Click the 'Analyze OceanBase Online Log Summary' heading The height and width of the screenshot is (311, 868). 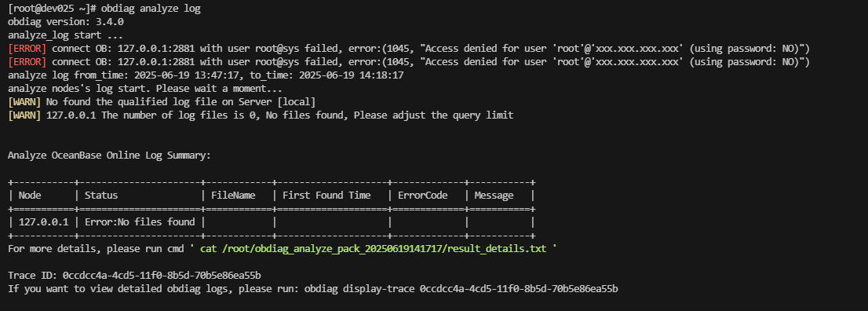point(109,155)
